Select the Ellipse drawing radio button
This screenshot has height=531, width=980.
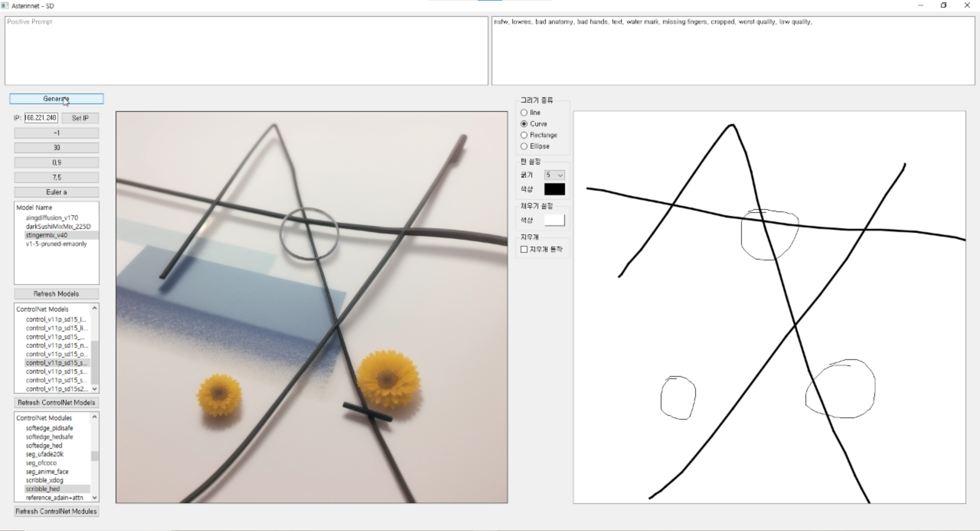coord(524,146)
